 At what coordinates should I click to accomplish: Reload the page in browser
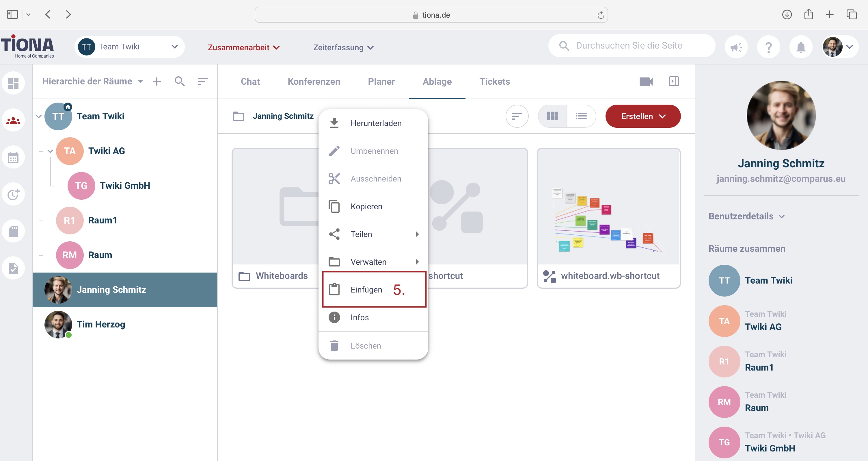[600, 15]
